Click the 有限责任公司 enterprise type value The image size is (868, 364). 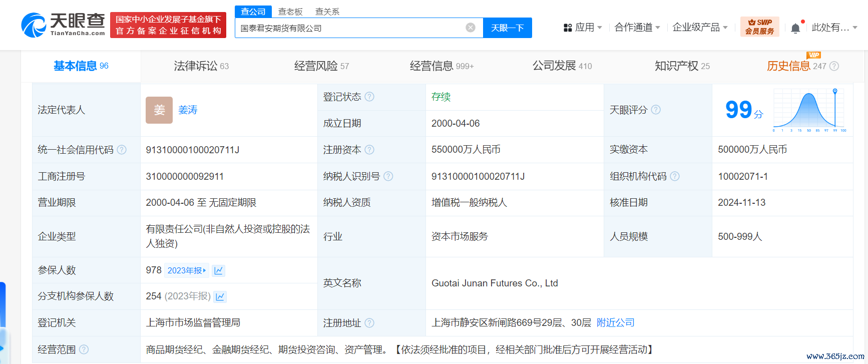point(228,236)
